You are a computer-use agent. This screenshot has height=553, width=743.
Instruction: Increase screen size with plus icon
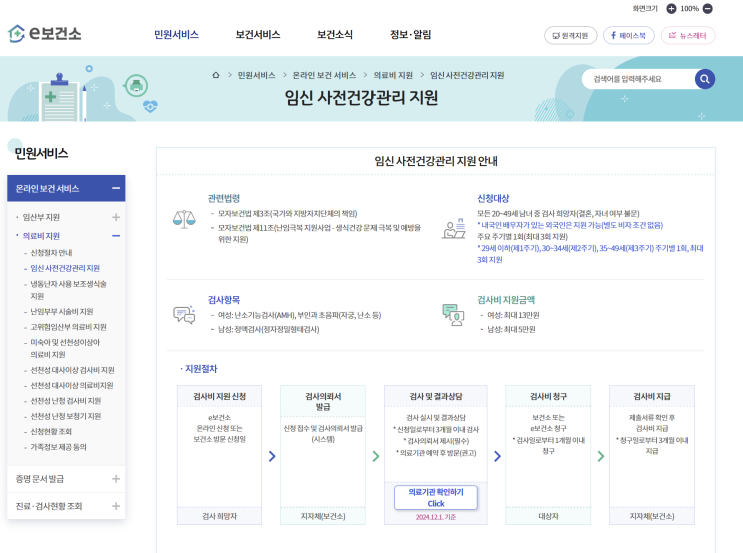671,9
